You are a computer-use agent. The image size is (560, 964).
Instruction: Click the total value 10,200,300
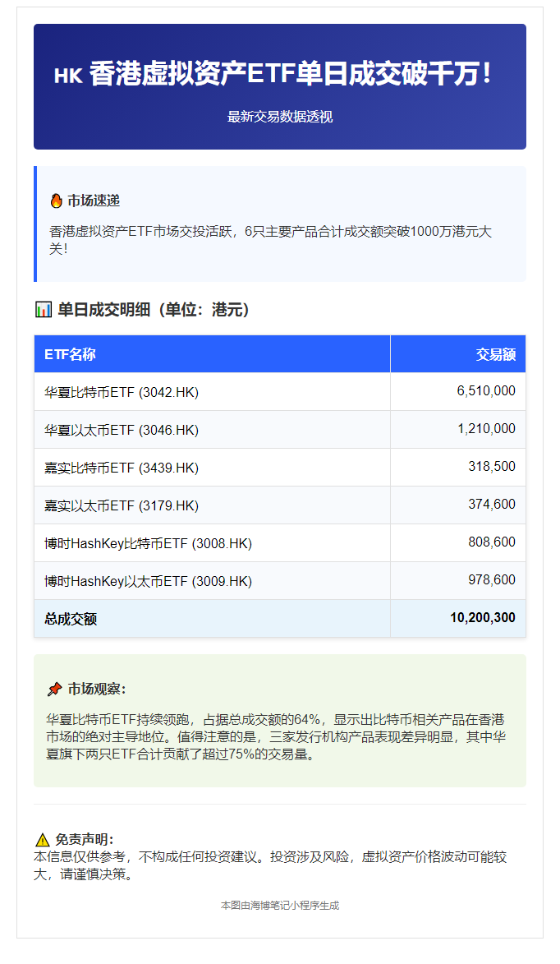pyautogui.click(x=483, y=618)
